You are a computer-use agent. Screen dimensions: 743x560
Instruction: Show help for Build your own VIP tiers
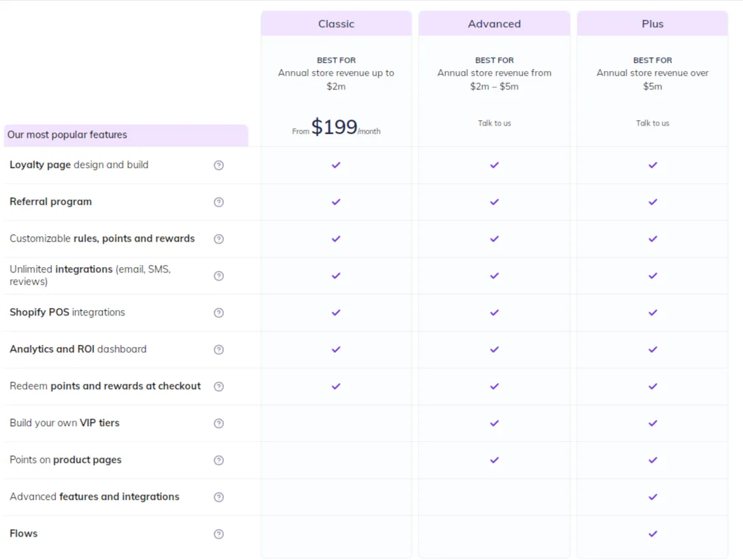click(219, 423)
